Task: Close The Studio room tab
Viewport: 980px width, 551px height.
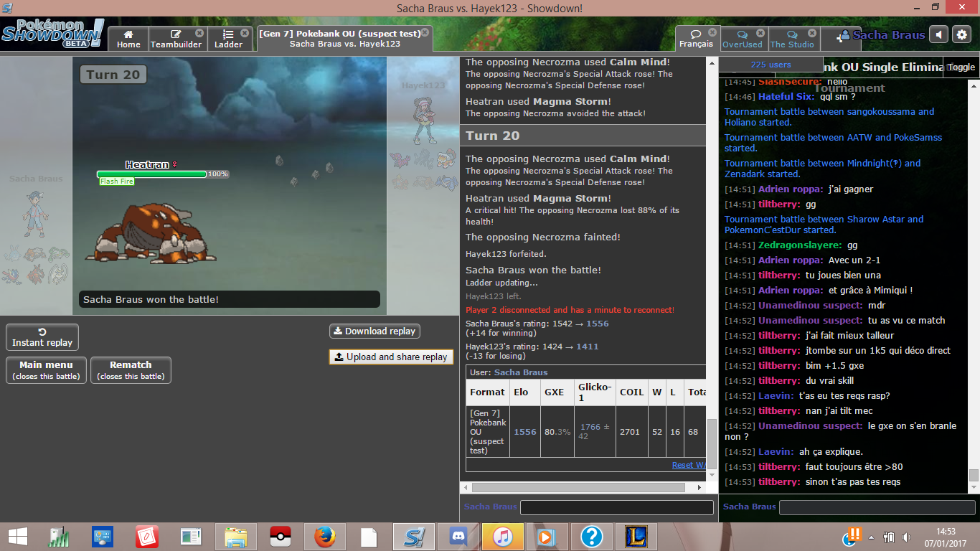Action: tap(812, 33)
